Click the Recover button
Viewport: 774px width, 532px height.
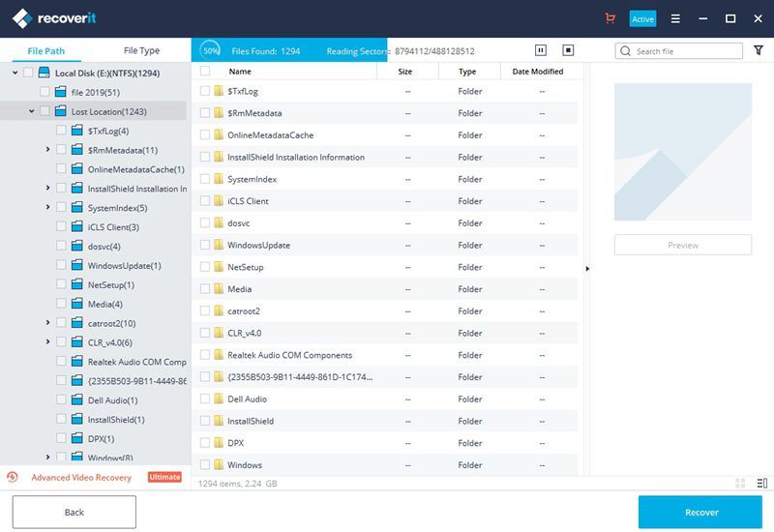700,513
